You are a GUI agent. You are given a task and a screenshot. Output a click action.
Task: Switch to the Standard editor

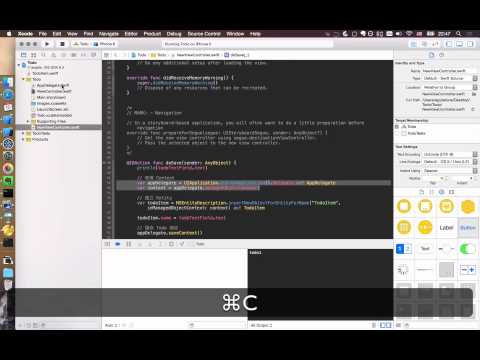(413, 44)
